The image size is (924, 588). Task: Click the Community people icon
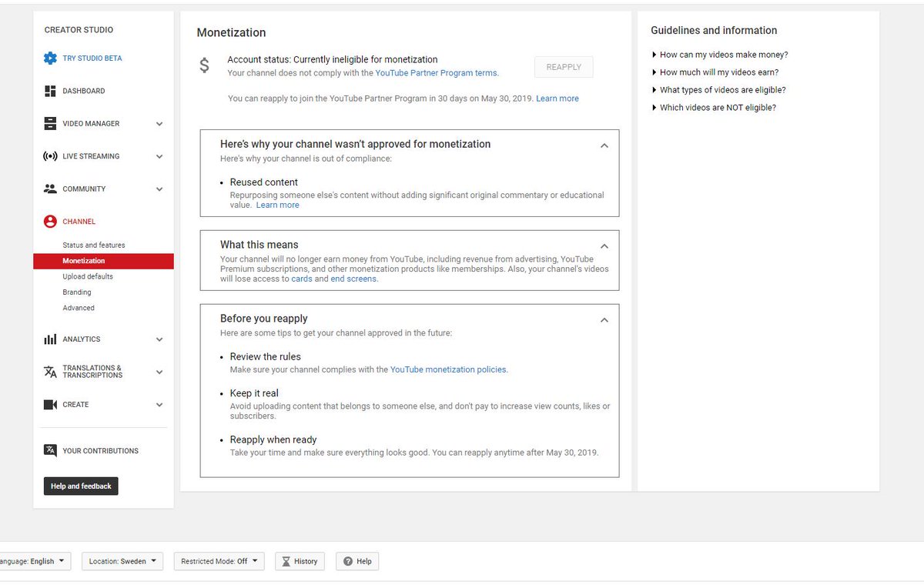[50, 189]
